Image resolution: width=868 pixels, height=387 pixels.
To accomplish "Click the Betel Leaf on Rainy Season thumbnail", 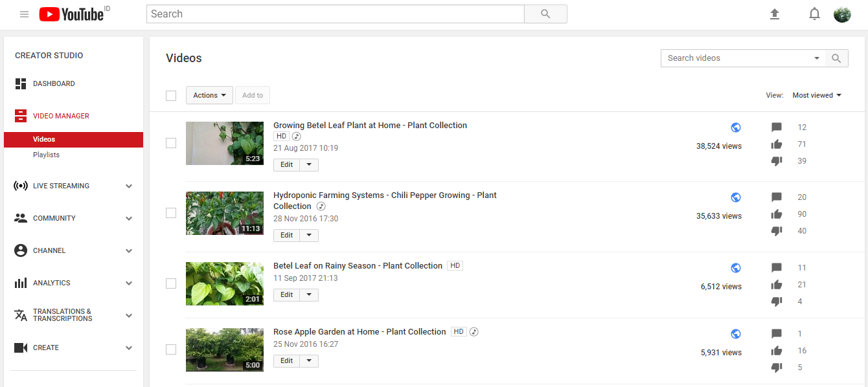I will tap(225, 283).
